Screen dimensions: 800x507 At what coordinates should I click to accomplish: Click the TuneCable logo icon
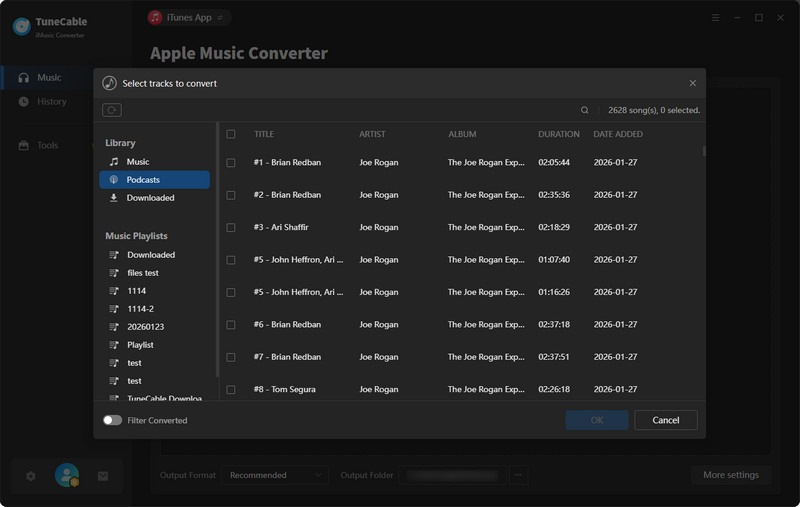[22, 27]
